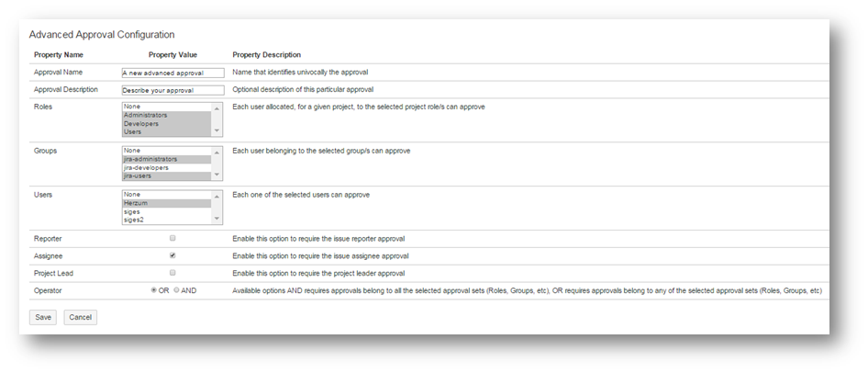868x373 pixels.
Task: Click the Save button
Action: [43, 317]
